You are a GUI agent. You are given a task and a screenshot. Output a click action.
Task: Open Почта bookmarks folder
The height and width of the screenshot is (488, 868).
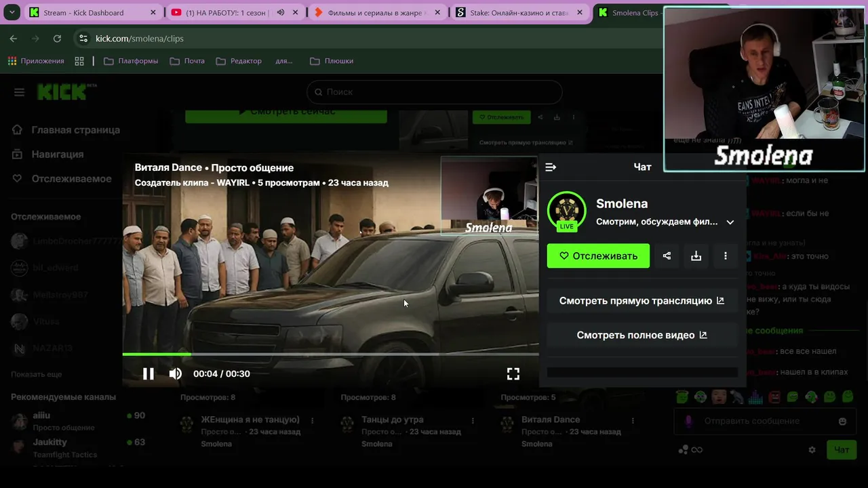(187, 61)
